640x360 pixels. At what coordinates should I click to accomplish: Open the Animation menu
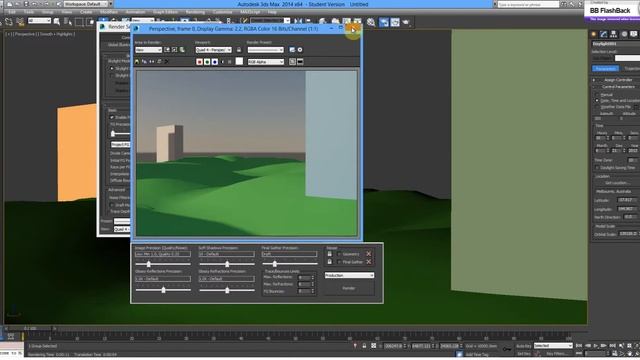click(136, 12)
